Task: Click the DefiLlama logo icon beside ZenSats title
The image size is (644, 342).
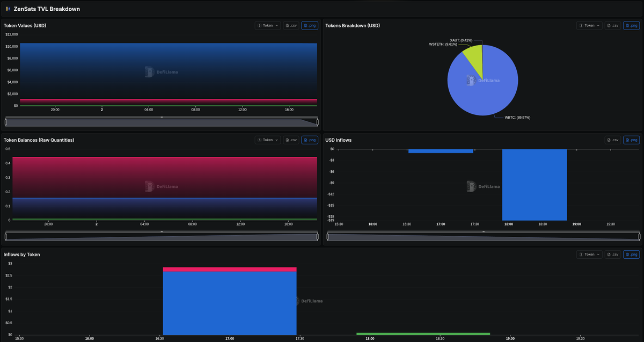Action: pos(8,9)
